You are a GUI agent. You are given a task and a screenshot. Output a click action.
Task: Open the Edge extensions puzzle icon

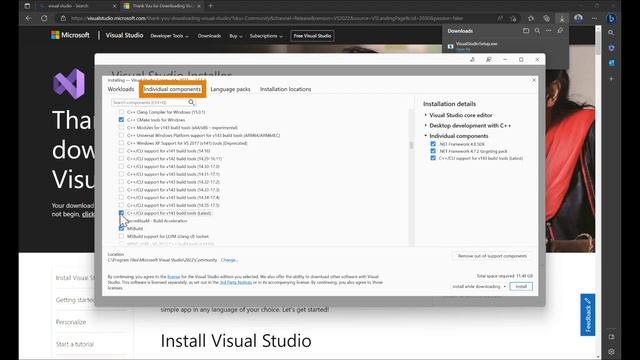tap(531, 18)
